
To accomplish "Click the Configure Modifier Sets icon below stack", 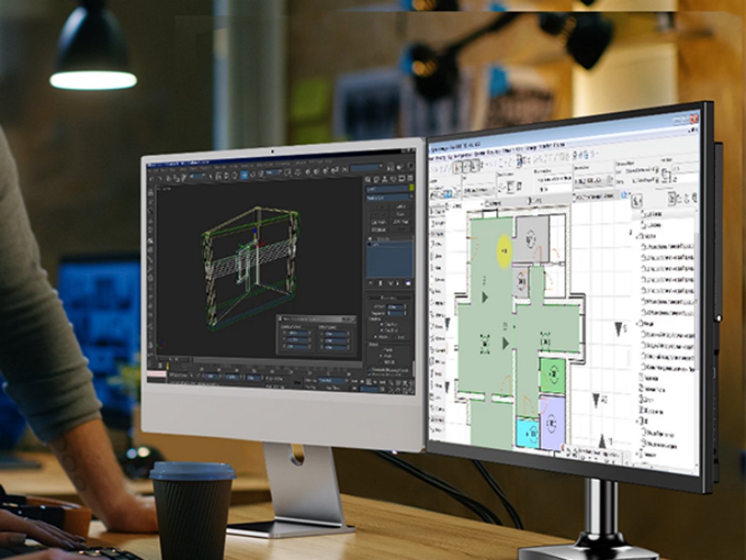I will 408,283.
